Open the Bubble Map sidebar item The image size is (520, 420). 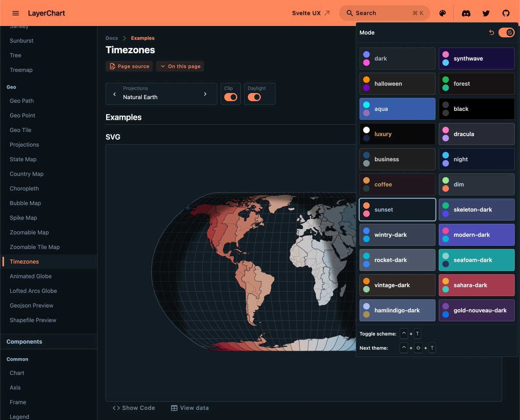click(x=25, y=203)
